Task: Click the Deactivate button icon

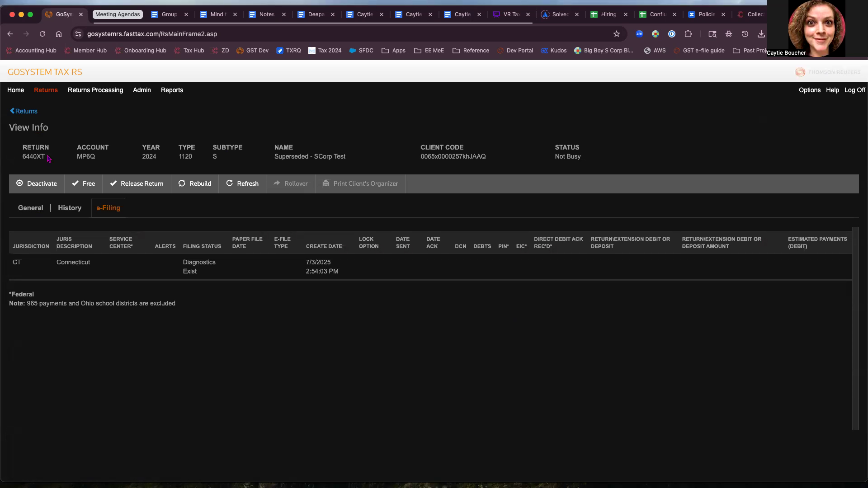Action: (19, 183)
